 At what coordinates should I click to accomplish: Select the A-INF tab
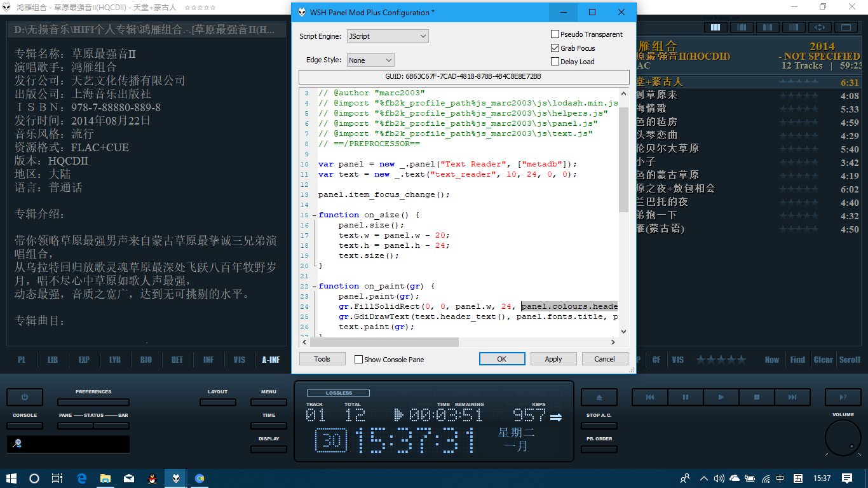tap(271, 360)
